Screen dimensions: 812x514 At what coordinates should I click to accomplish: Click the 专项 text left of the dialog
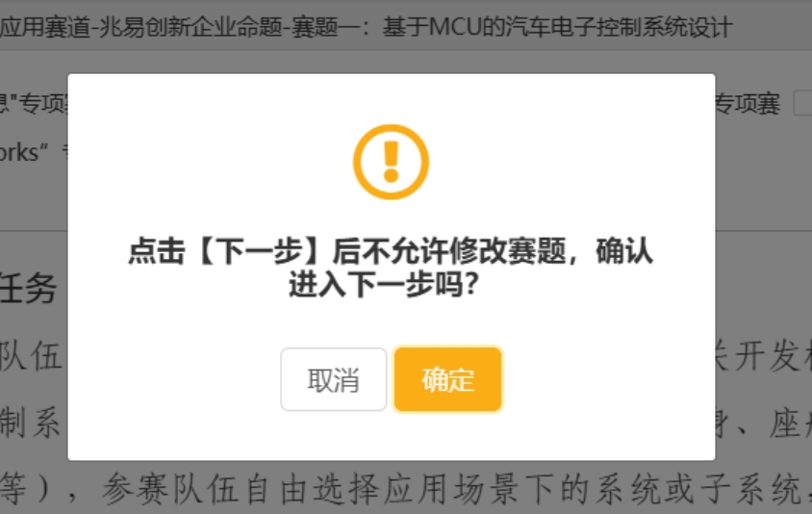click(44, 104)
